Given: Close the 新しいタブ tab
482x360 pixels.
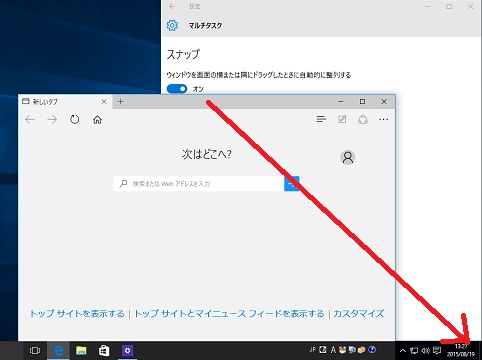Looking at the screenshot, I should (x=104, y=101).
